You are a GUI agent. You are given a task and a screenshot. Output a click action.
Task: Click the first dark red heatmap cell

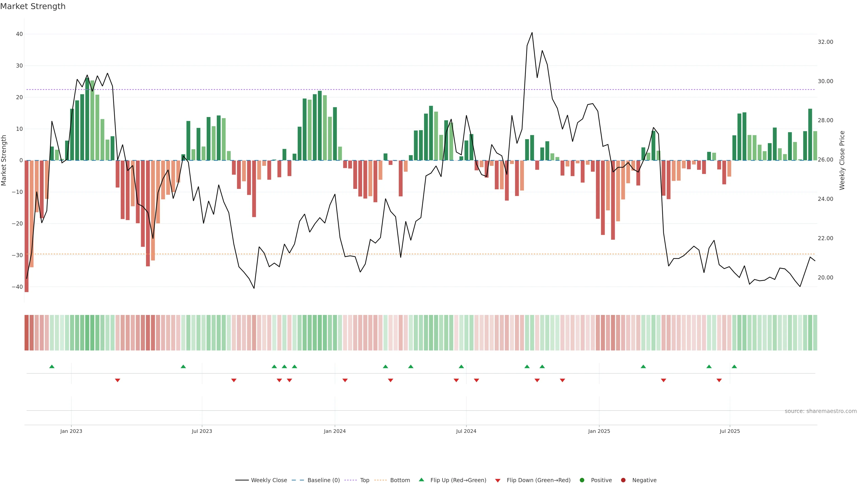pos(27,332)
